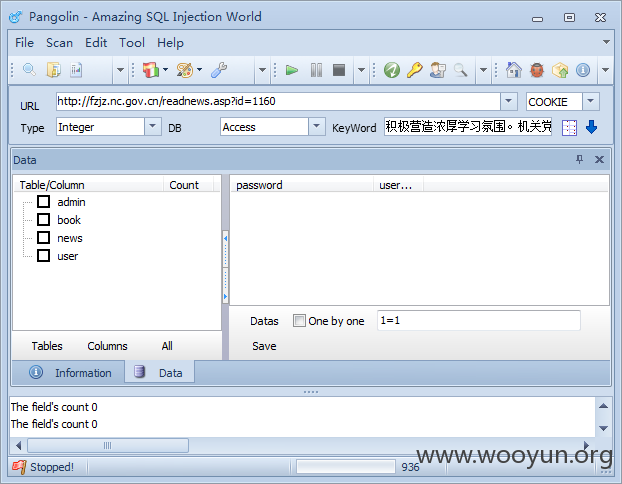
Task: Click the home house icon
Action: coord(514,70)
